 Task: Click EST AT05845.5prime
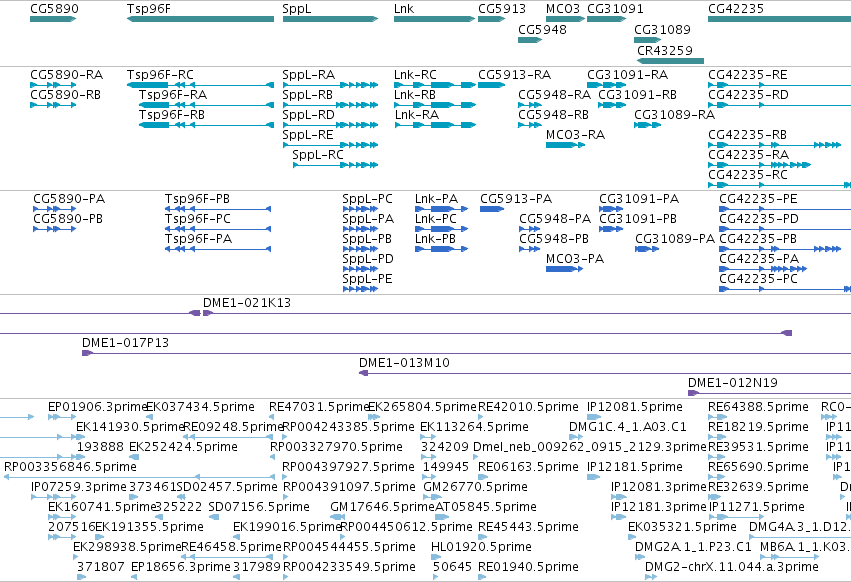pos(442,517)
